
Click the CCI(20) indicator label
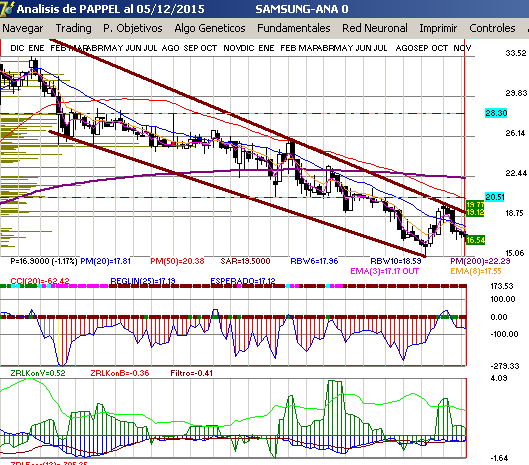(x=40, y=281)
